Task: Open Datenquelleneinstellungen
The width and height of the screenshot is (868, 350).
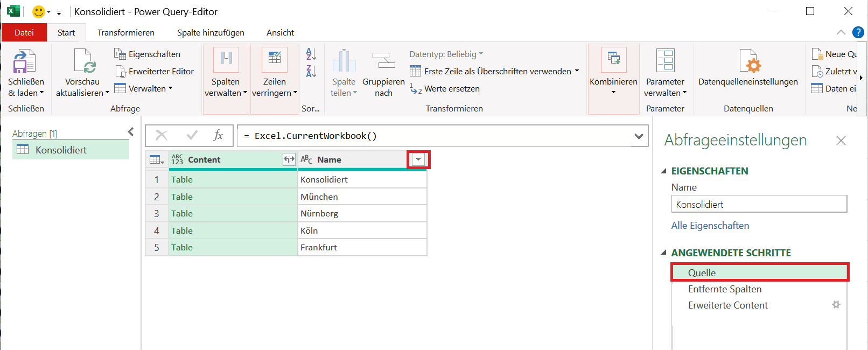Action: pyautogui.click(x=748, y=67)
